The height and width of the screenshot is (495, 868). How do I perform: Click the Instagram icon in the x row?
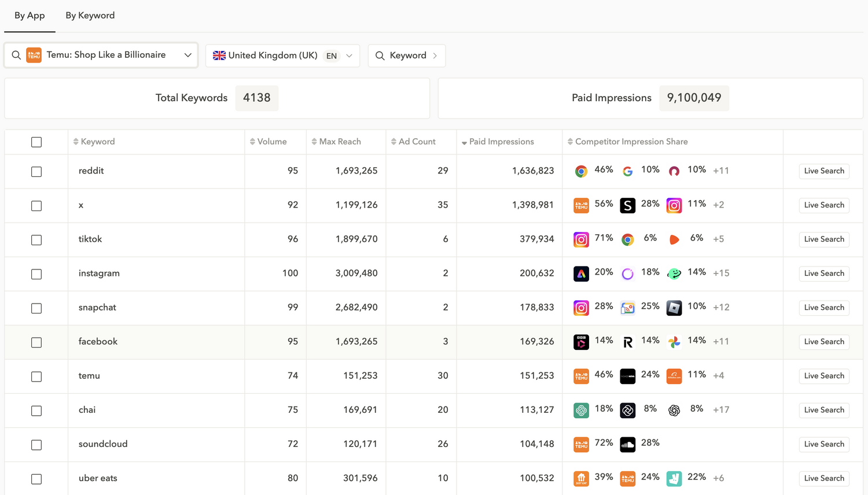(674, 205)
